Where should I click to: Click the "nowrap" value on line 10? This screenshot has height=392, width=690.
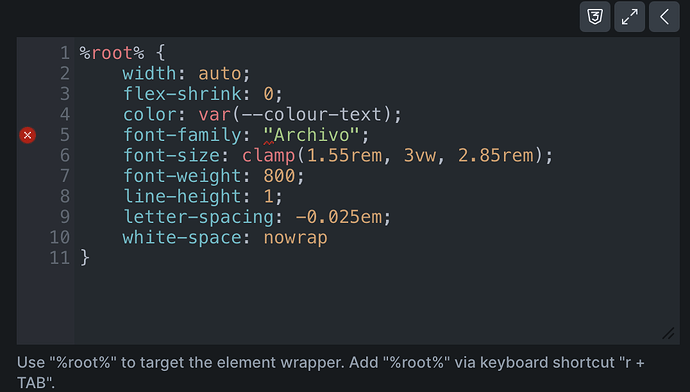295,238
